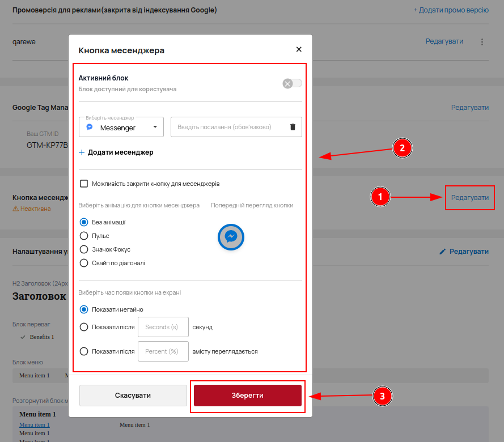
Task: Select Показати негайно radio option
Action: point(84,309)
